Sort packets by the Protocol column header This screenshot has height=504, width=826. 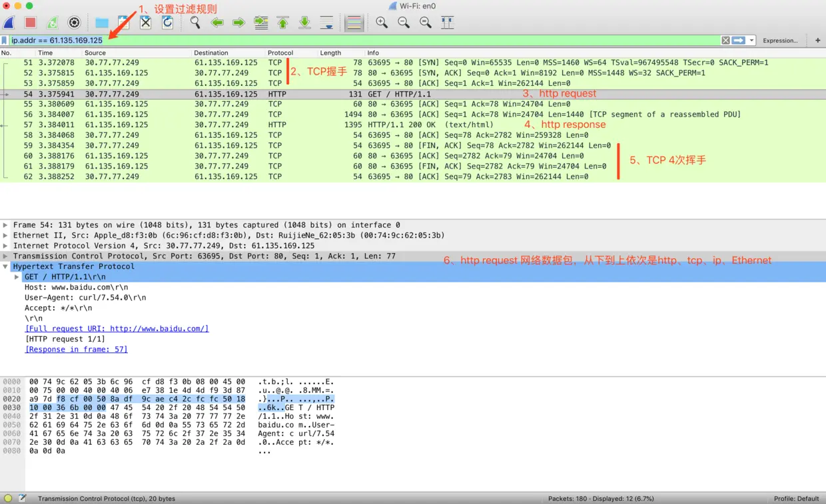292,53
